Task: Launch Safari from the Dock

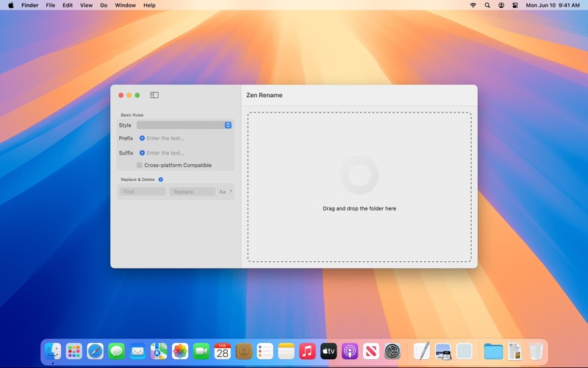Action: 96,352
